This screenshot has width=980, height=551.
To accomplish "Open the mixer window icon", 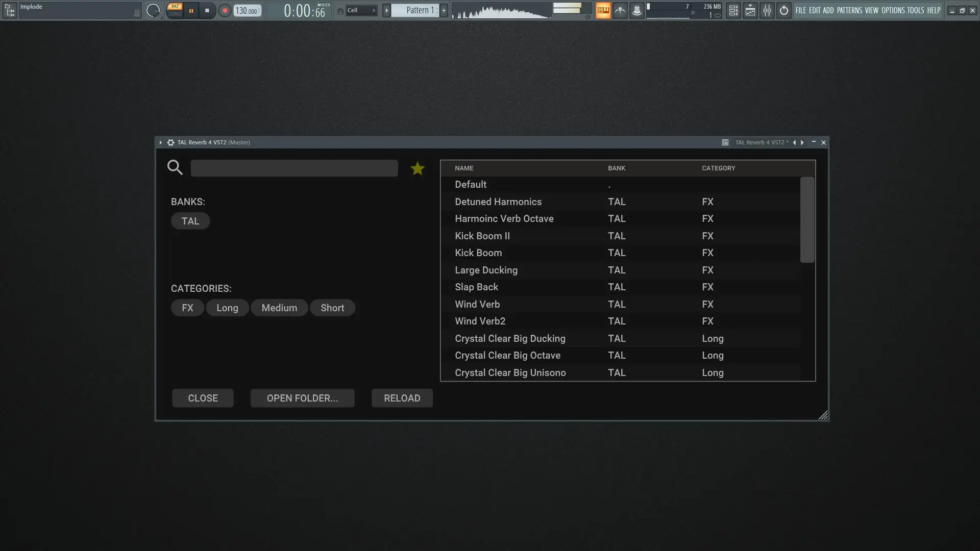I will click(767, 10).
